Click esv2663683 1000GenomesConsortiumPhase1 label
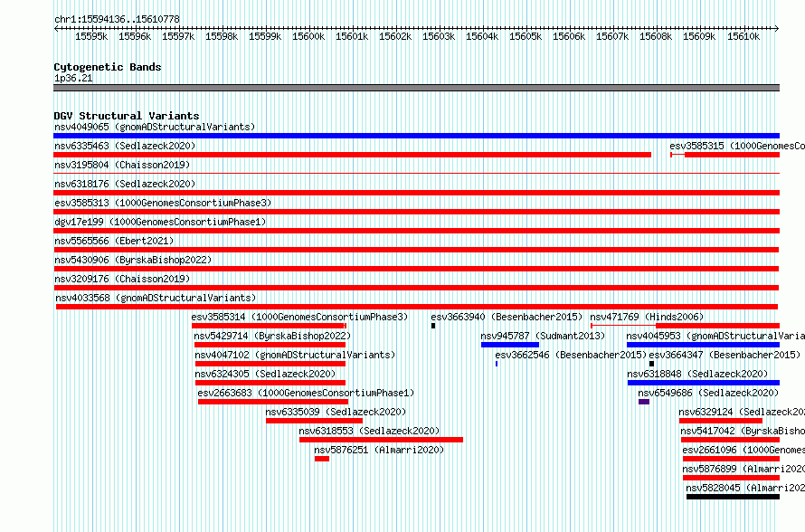This screenshot has width=805, height=532. tap(306, 393)
